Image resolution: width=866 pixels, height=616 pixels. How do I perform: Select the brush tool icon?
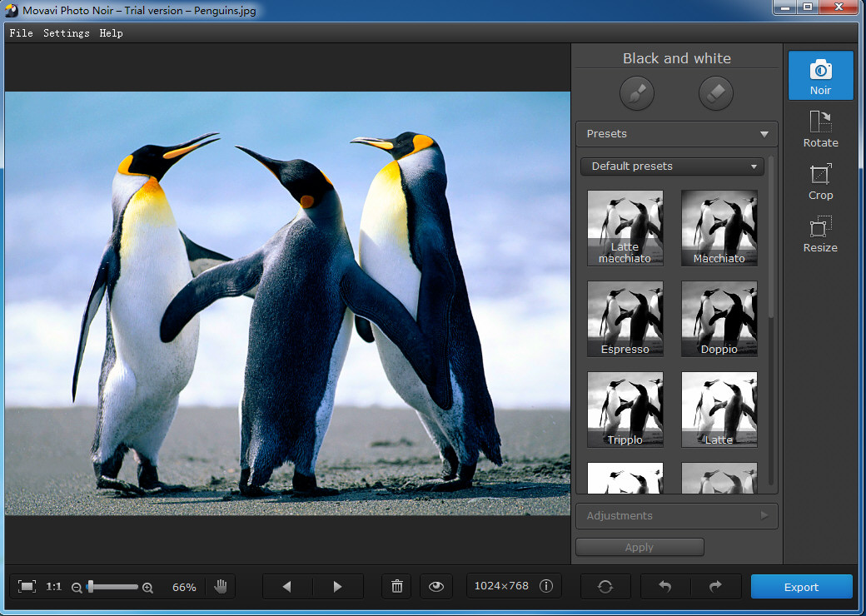(637, 94)
